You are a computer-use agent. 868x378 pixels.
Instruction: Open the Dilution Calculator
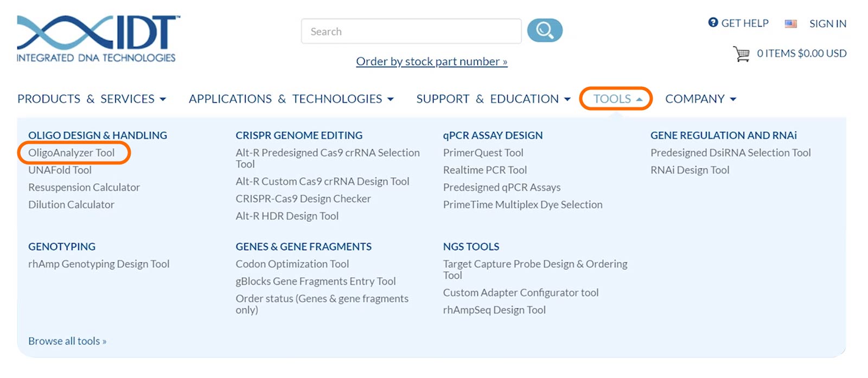[71, 204]
